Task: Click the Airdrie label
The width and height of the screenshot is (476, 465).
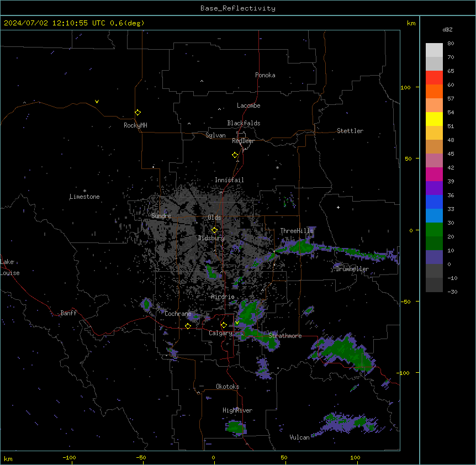Action: 223,297
